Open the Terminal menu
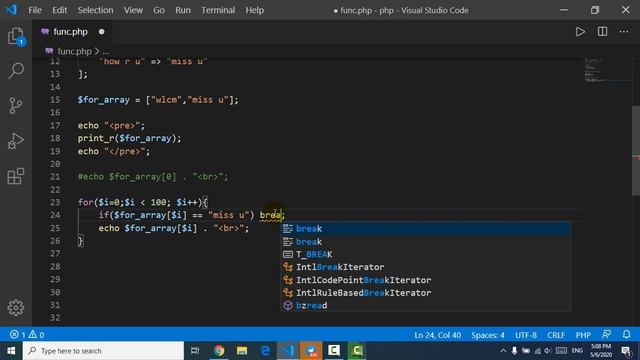The height and width of the screenshot is (360, 640). click(x=218, y=10)
